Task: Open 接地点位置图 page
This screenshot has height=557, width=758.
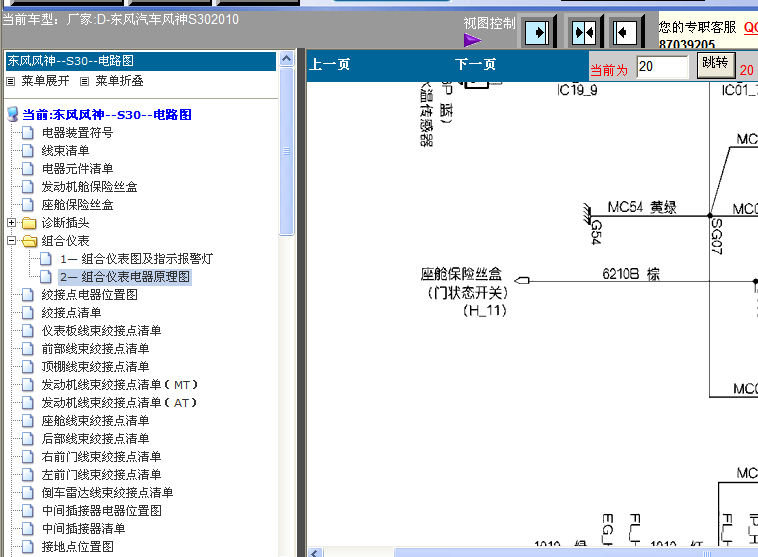Action: 77,546
